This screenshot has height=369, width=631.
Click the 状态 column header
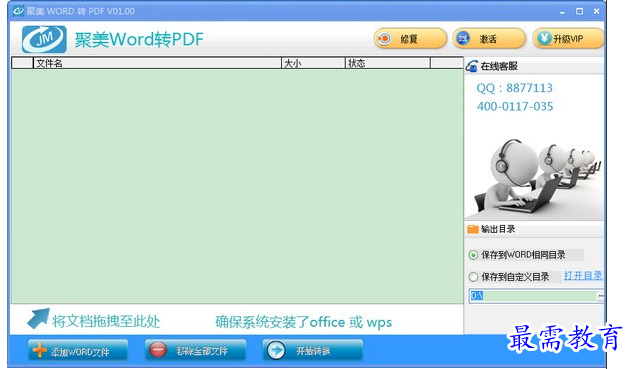(x=388, y=63)
